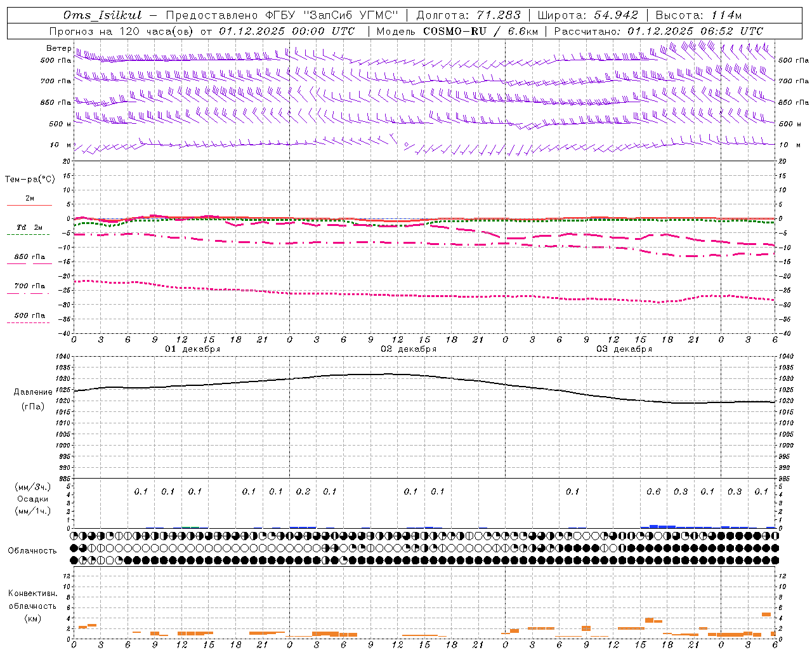Click the Ветер wind panel label

point(58,48)
